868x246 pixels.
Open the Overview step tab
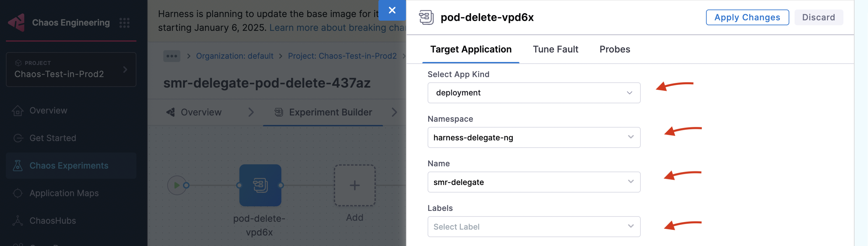coord(194,112)
